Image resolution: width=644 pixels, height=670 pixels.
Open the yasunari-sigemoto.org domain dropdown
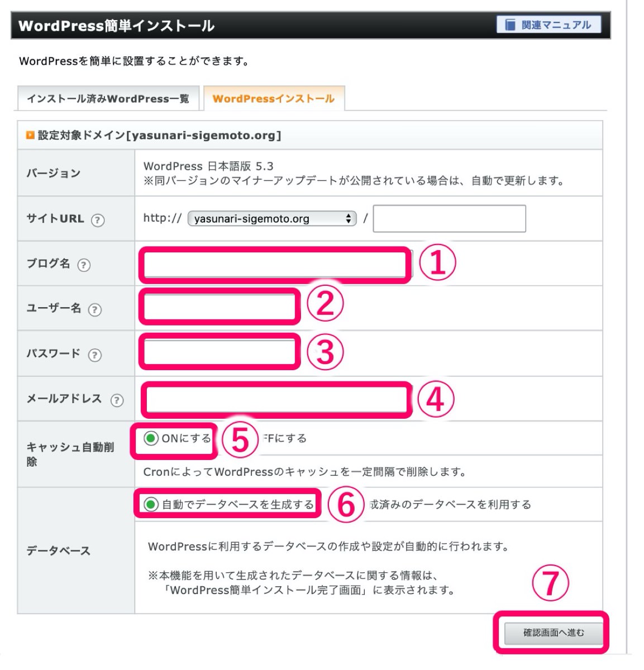(x=272, y=218)
